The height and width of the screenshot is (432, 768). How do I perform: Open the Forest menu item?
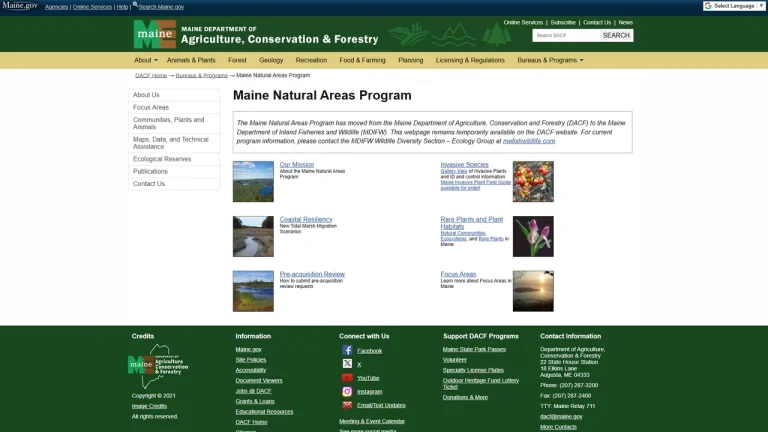click(237, 60)
